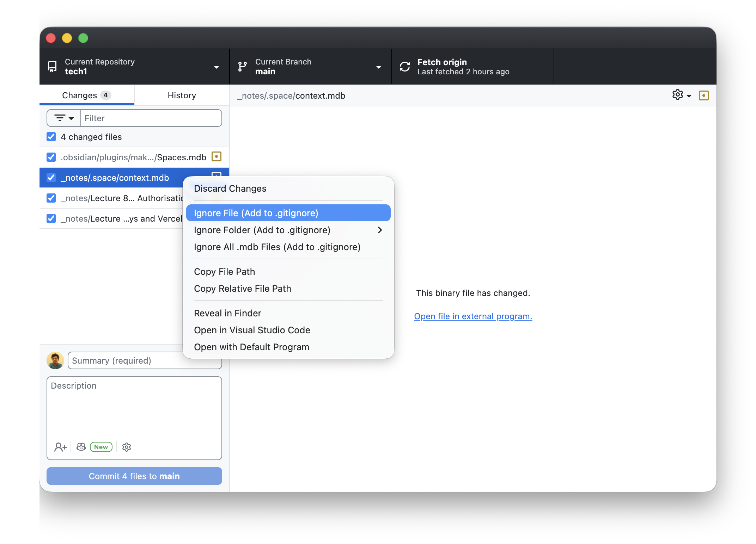Select Open with Default Program
Image resolution: width=756 pixels, height=544 pixels.
click(x=288, y=347)
